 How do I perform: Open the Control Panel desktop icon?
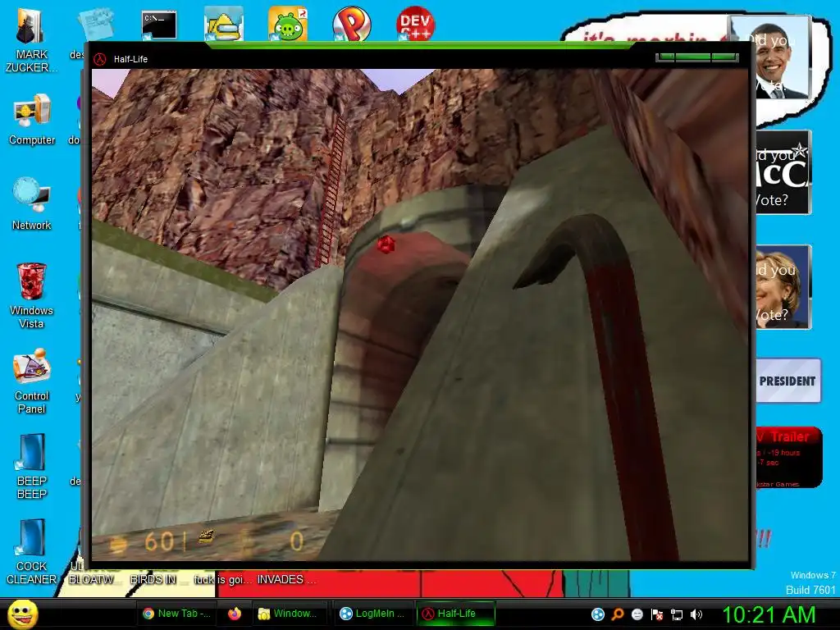point(32,381)
